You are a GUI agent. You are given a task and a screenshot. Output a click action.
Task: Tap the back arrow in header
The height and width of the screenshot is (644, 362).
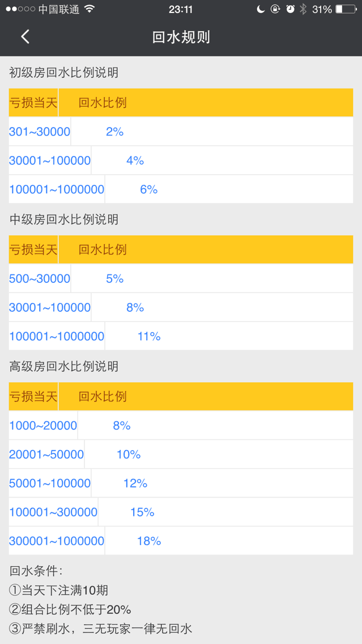(25, 37)
